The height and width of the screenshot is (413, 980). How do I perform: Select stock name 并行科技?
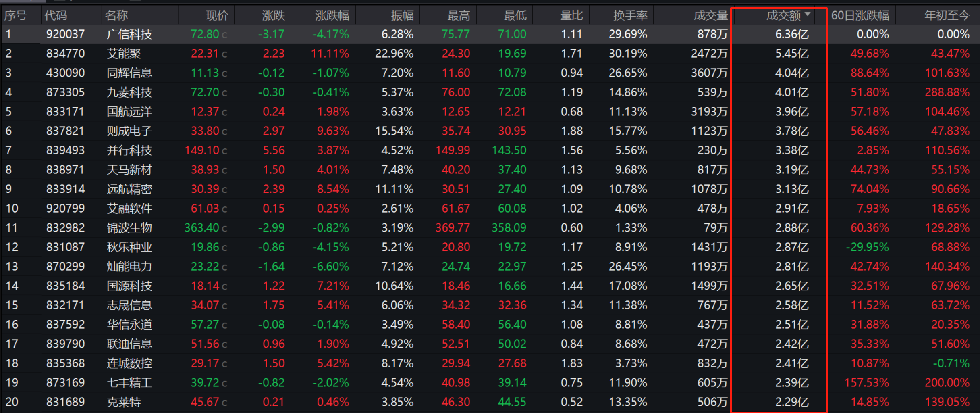pos(129,150)
